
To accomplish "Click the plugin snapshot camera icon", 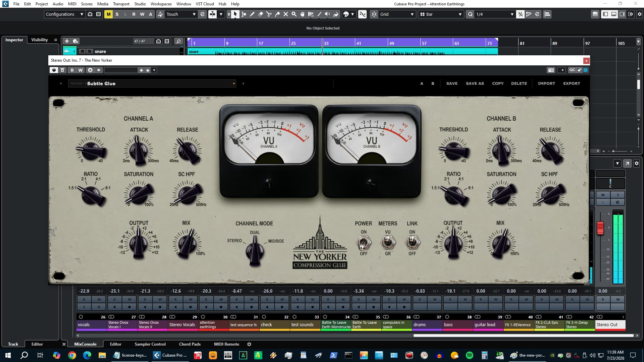I will coord(551,70).
